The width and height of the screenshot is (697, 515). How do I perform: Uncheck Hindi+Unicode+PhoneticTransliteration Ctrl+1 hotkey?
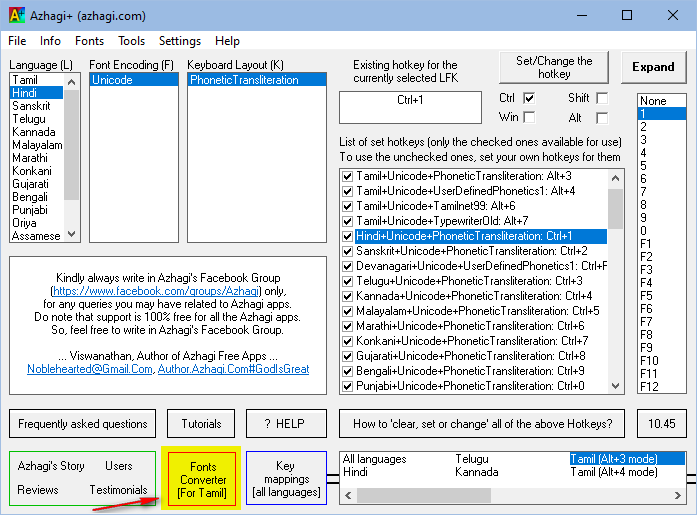pos(348,236)
